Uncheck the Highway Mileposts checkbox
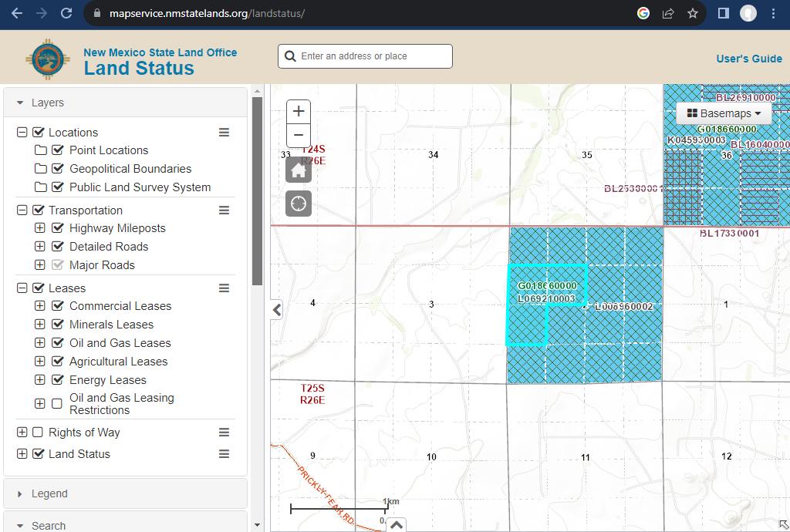Image resolution: width=790 pixels, height=532 pixels. [x=57, y=228]
